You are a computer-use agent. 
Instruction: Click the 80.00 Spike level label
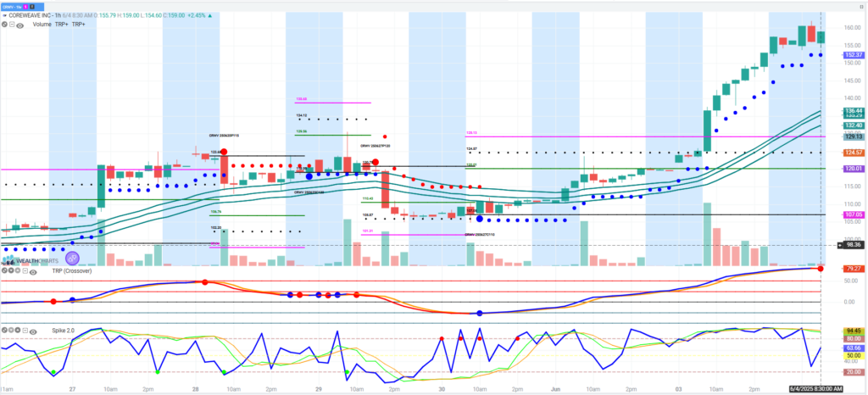point(853,338)
